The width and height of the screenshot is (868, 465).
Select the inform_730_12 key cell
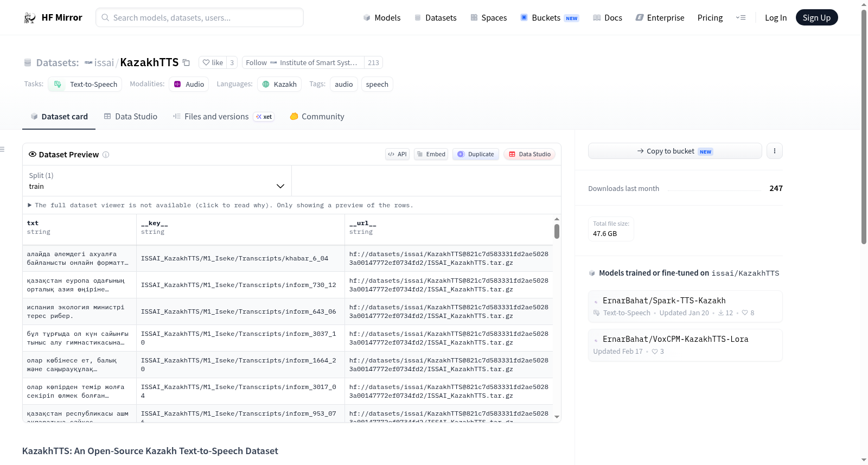240,285
